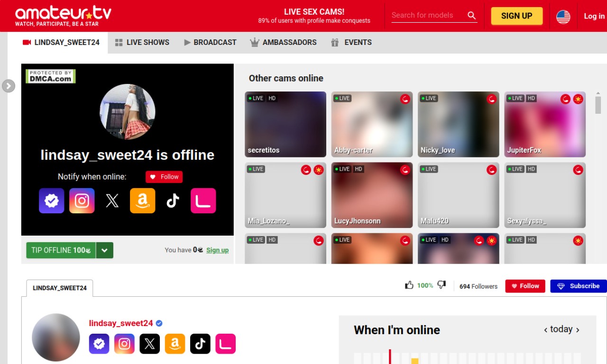Image resolution: width=607 pixels, height=364 pixels.
Task: Expand the left sidebar arrow
Action: pyautogui.click(x=9, y=86)
